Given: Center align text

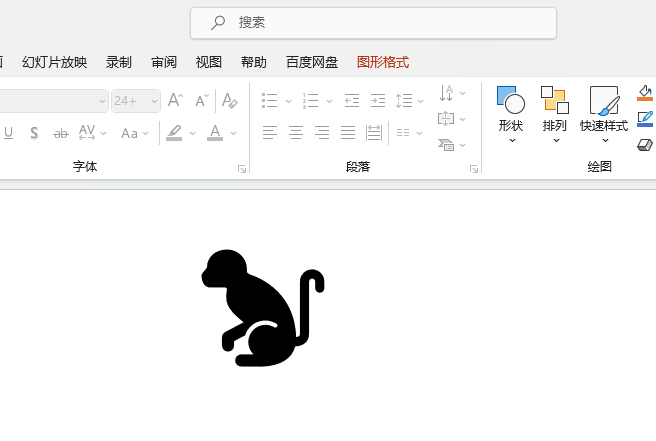Looking at the screenshot, I should tap(296, 133).
